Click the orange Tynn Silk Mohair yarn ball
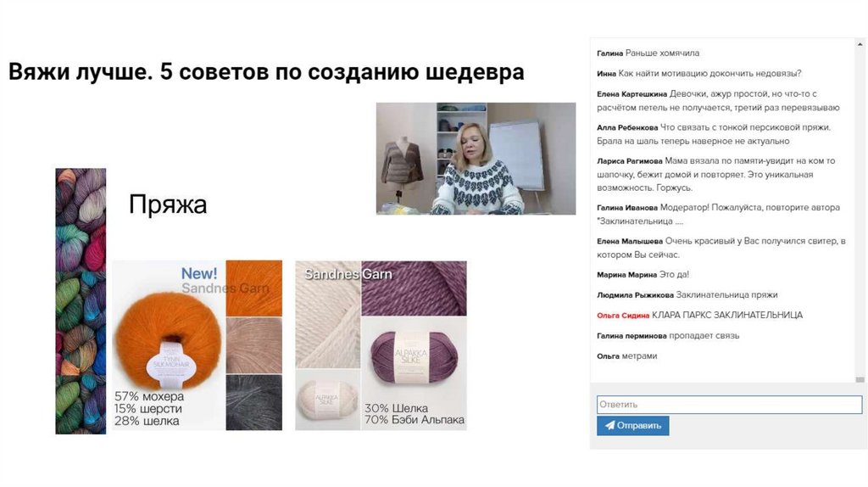 (167, 341)
